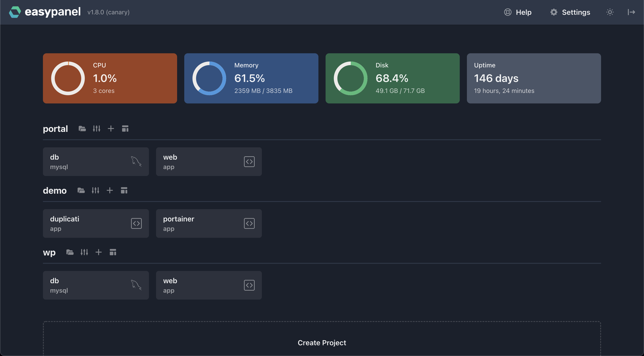Click the logout arrow icon

tap(631, 12)
